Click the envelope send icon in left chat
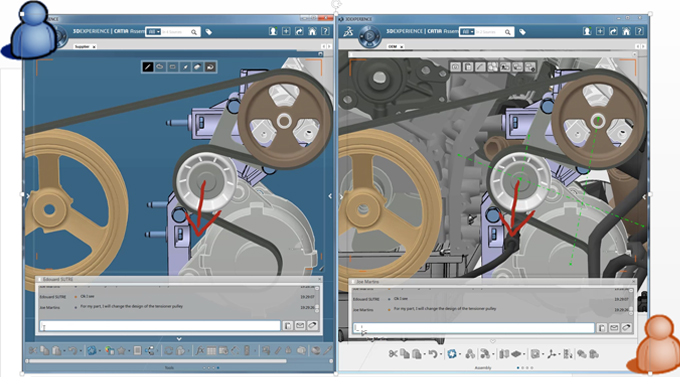The image size is (680, 388). pos(300,326)
